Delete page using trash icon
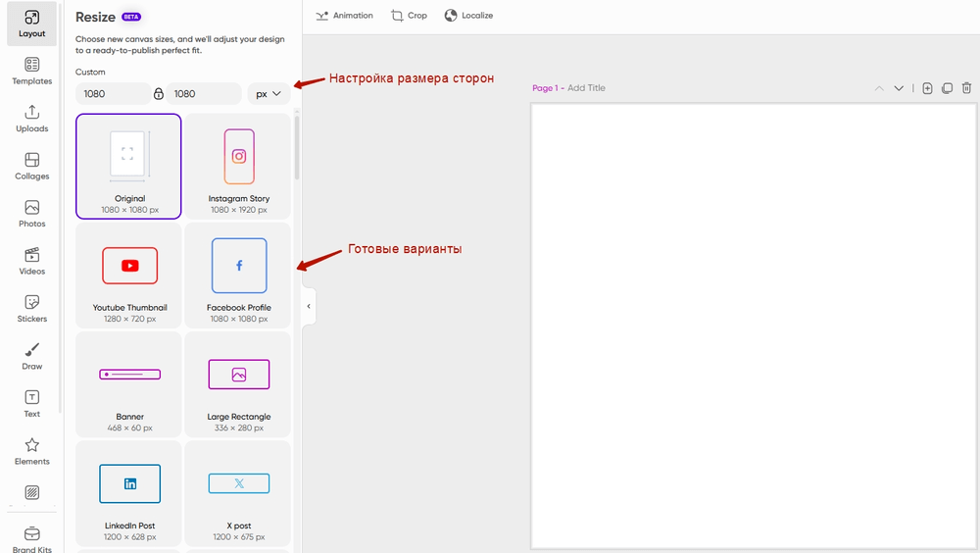This screenshot has width=980, height=553. pyautogui.click(x=966, y=88)
